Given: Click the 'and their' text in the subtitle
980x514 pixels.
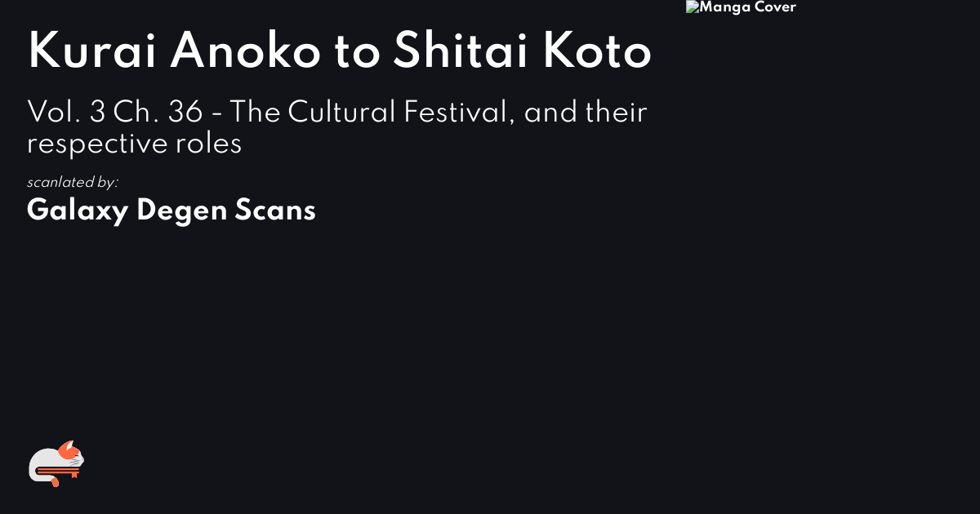Looking at the screenshot, I should [586, 113].
